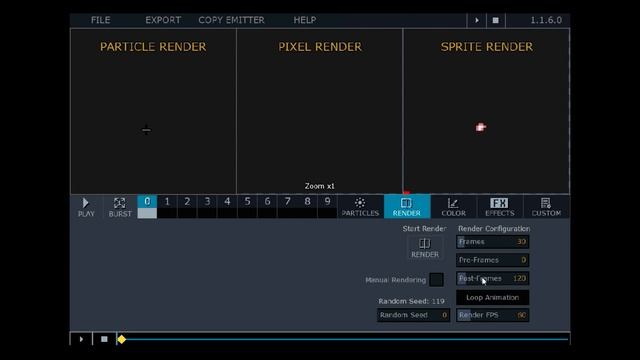640x360 pixels.
Task: Adjust the Render FPS slider
Action: click(x=493, y=315)
